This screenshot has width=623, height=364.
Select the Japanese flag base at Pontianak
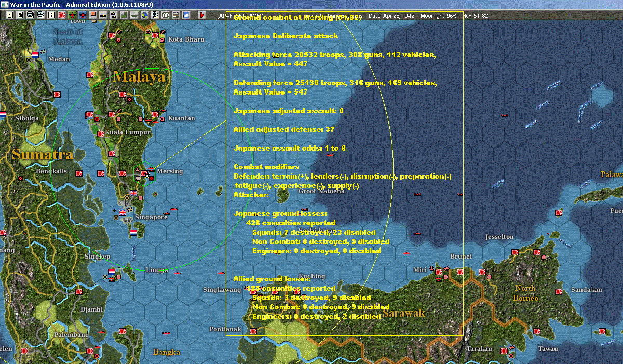253,330
